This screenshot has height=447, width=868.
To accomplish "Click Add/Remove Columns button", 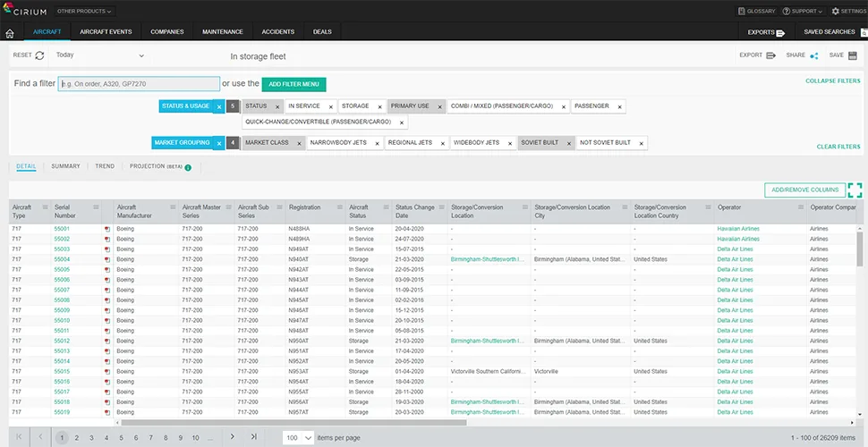I will click(804, 190).
